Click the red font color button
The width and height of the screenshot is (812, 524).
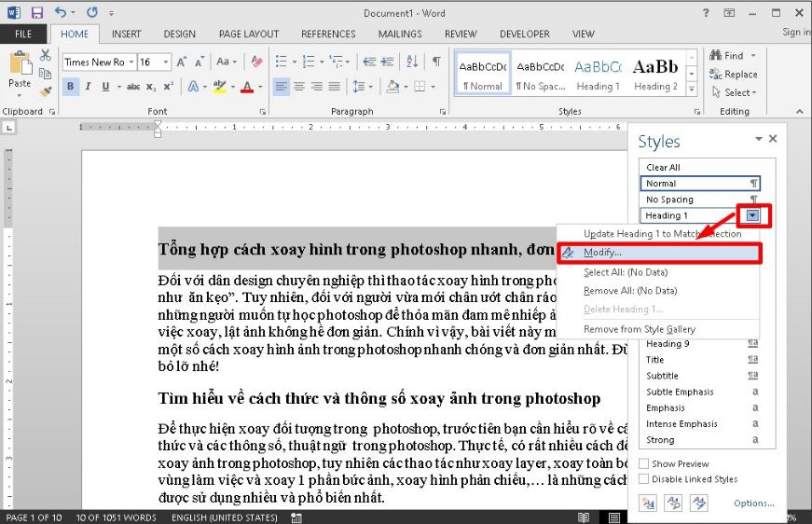tap(246, 87)
